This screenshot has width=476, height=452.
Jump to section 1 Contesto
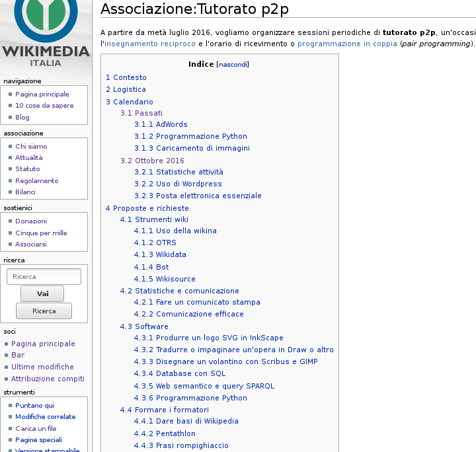126,77
